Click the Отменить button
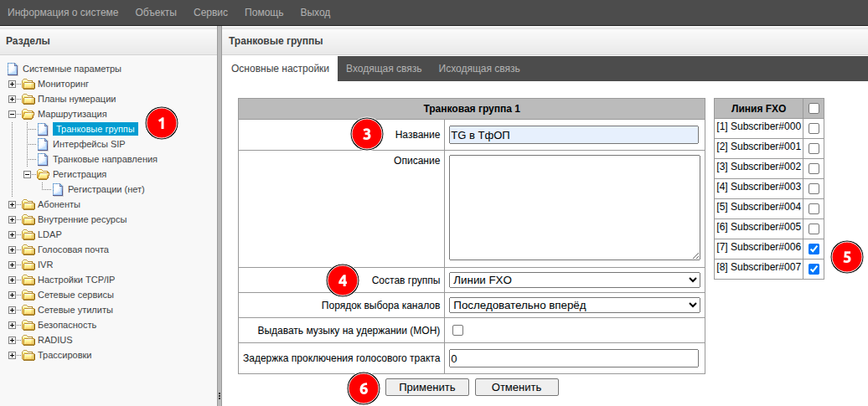This screenshot has height=406, width=868. (516, 387)
